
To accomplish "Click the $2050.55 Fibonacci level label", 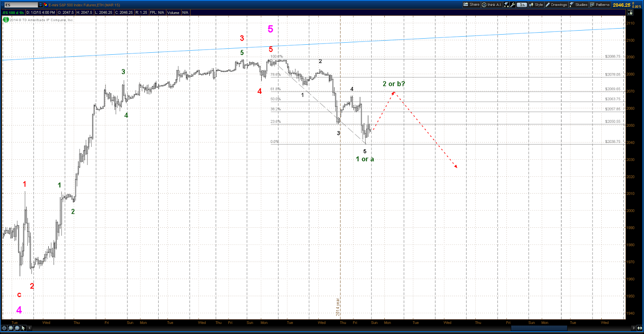I will tap(613, 122).
